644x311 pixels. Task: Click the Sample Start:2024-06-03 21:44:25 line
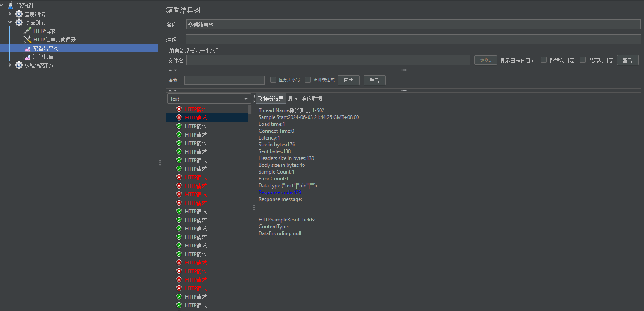[x=309, y=117]
